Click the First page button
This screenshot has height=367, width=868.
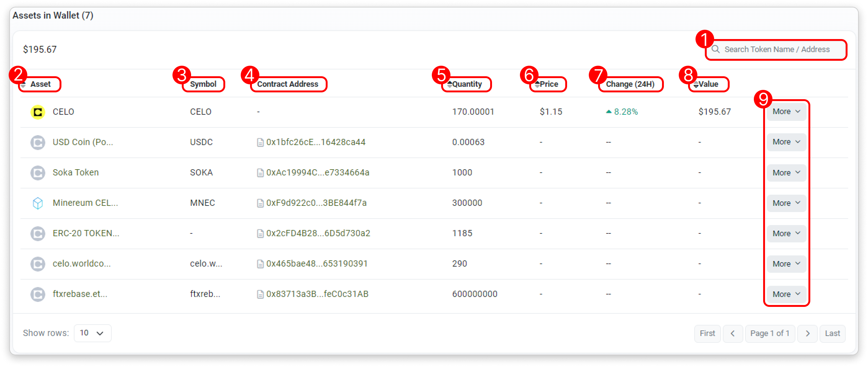coord(707,333)
